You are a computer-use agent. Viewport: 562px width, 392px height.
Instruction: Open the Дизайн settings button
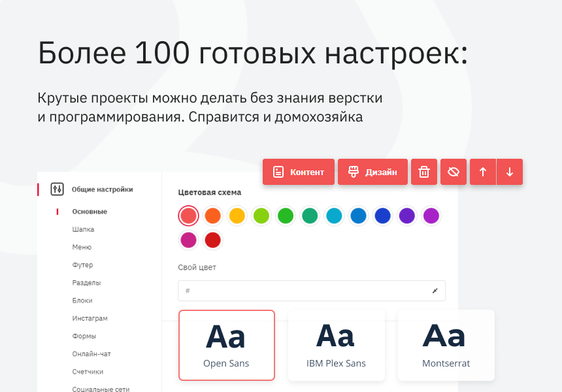pos(372,172)
